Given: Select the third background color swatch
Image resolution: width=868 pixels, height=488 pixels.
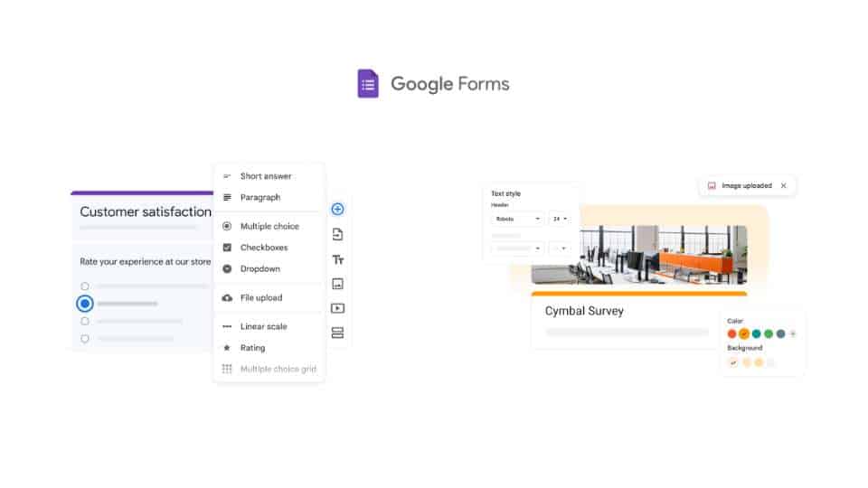Looking at the screenshot, I should [759, 363].
